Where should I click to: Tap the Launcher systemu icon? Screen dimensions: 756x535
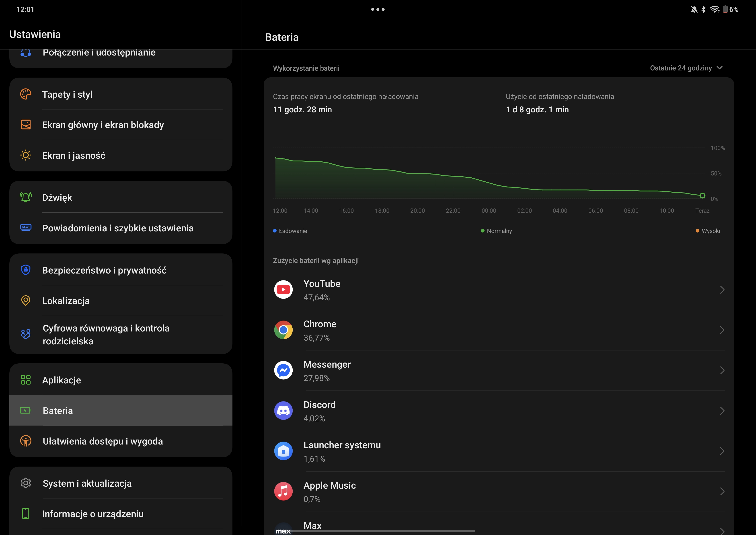(283, 451)
